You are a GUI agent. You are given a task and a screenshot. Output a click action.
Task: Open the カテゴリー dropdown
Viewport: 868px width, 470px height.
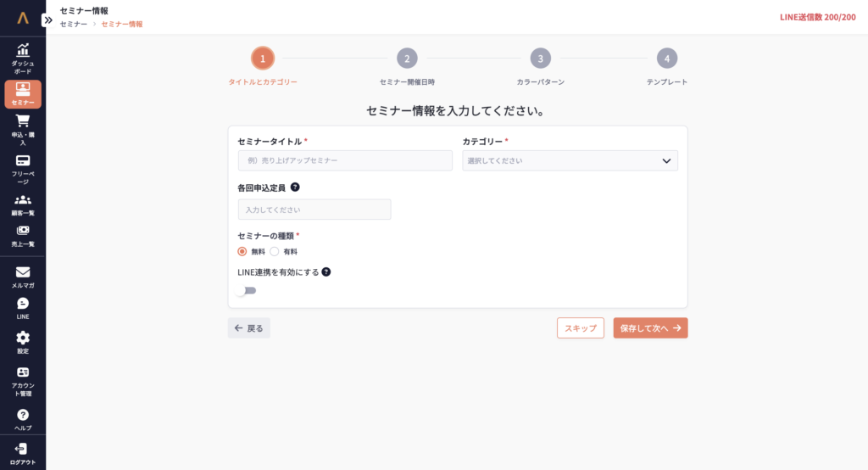pos(570,160)
